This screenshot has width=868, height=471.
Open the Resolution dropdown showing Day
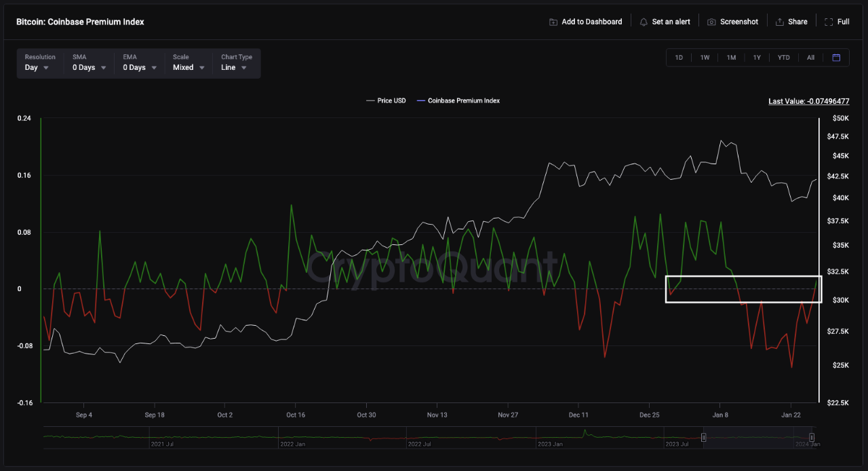point(37,67)
